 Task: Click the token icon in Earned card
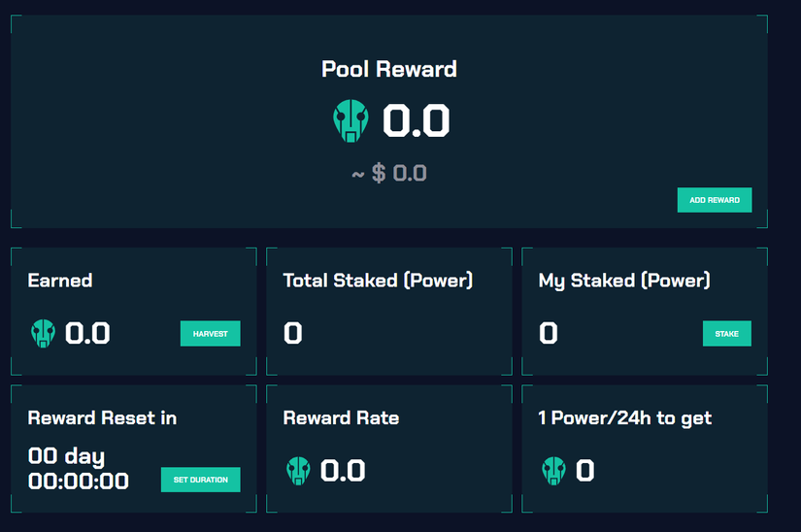44,334
